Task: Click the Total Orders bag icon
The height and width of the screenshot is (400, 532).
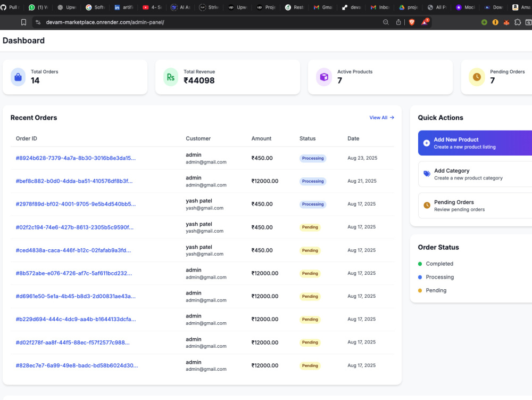Action: tap(18, 77)
